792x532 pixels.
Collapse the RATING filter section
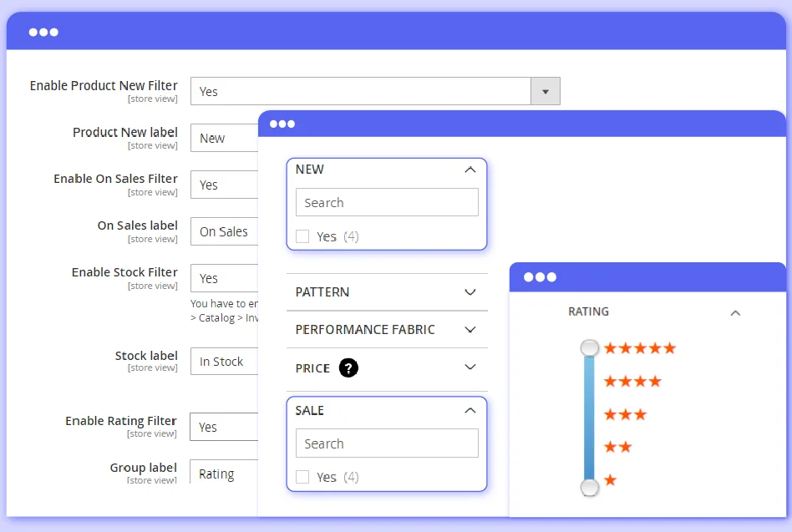tap(735, 312)
